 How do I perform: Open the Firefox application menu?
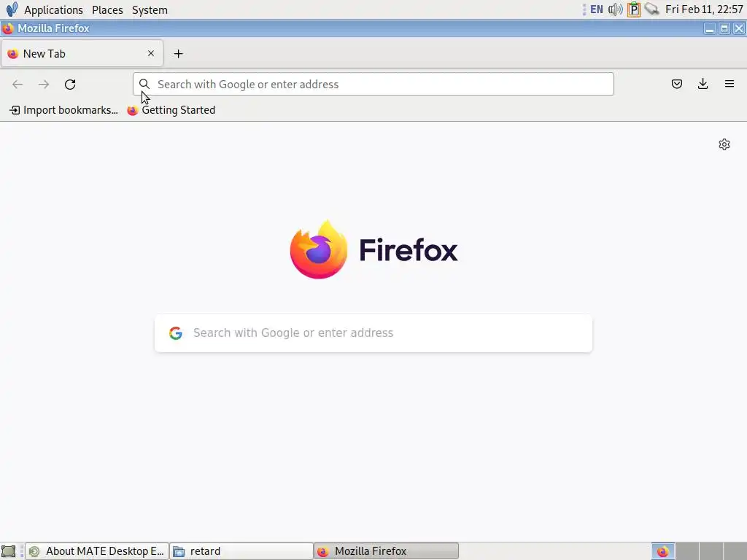point(729,85)
